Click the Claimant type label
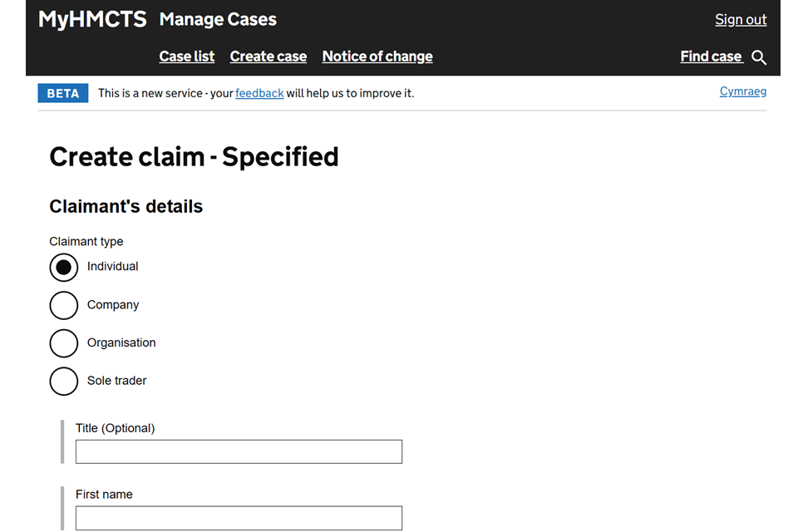This screenshot has height=532, width=798. 86,241
